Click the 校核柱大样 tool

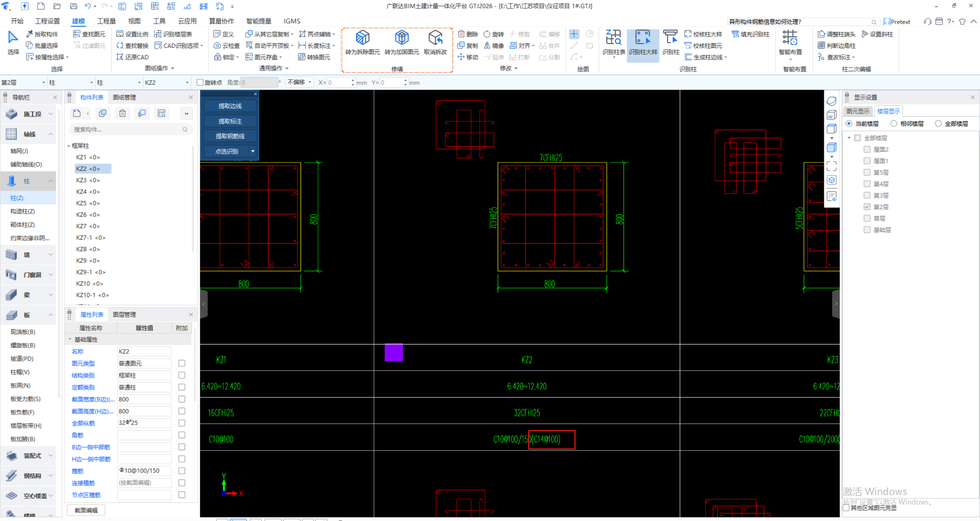(703, 34)
